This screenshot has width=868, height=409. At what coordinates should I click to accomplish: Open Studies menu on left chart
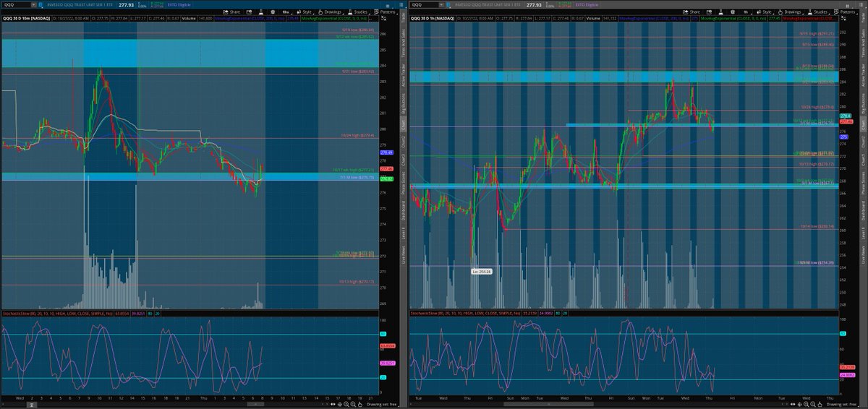point(359,12)
